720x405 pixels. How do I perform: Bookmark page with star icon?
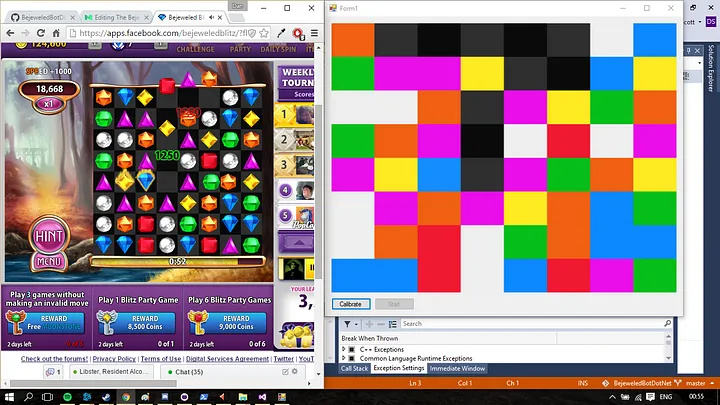click(x=264, y=33)
